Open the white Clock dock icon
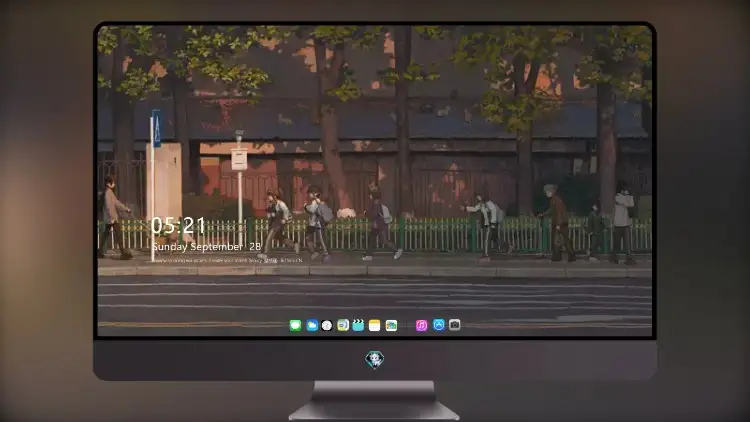Viewport: 750px width, 422px height. point(327,326)
